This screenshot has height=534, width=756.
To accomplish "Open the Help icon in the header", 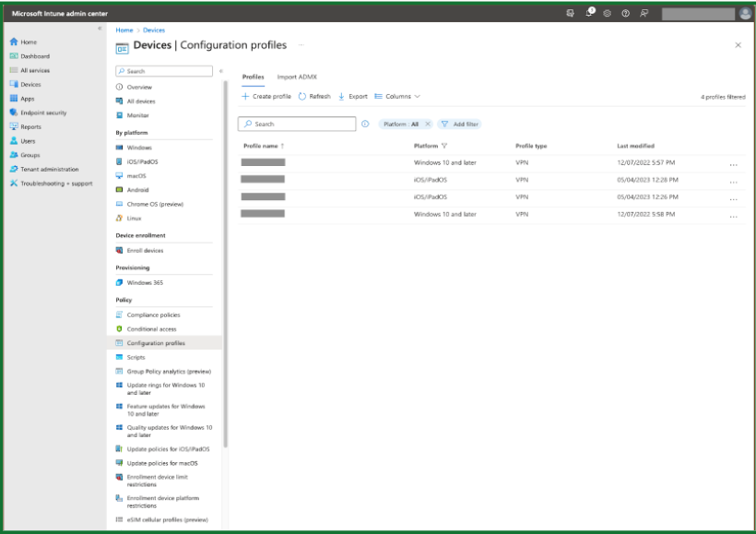I will coord(624,12).
